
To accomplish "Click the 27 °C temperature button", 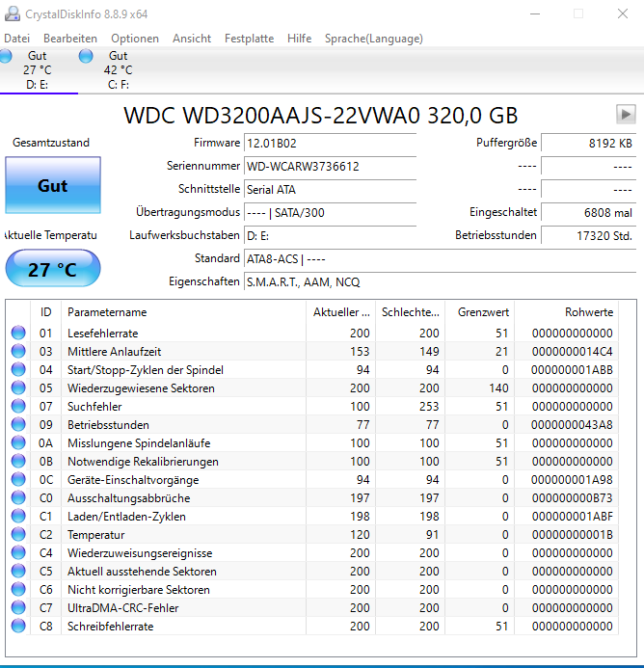I will pyautogui.click(x=53, y=268).
